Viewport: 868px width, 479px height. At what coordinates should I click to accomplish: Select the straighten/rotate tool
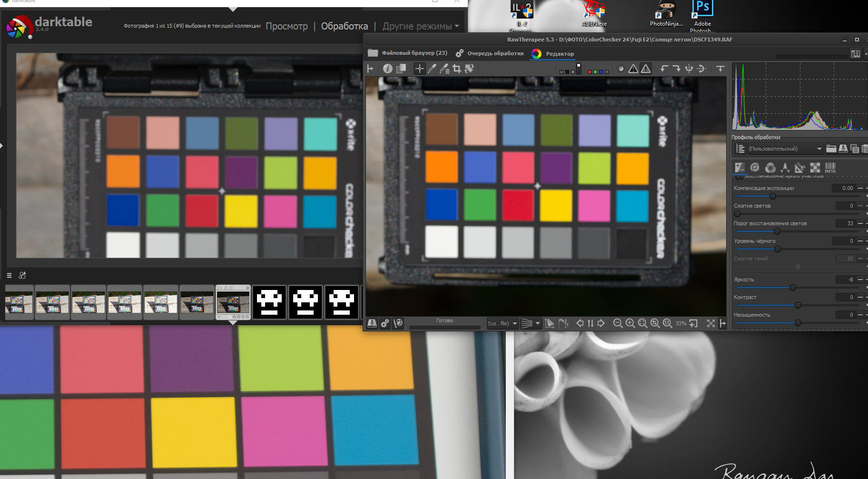coord(469,69)
